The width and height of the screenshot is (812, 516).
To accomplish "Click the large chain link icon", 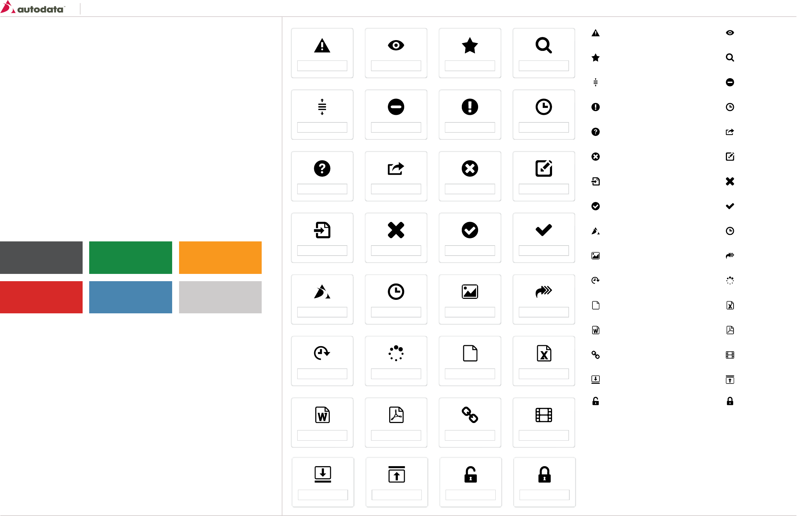I will [470, 415].
